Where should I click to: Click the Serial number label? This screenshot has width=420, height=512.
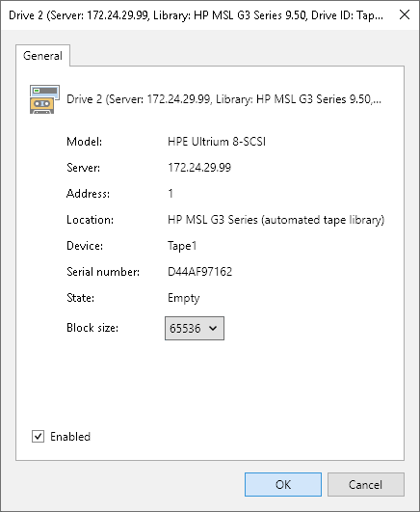coord(103,272)
